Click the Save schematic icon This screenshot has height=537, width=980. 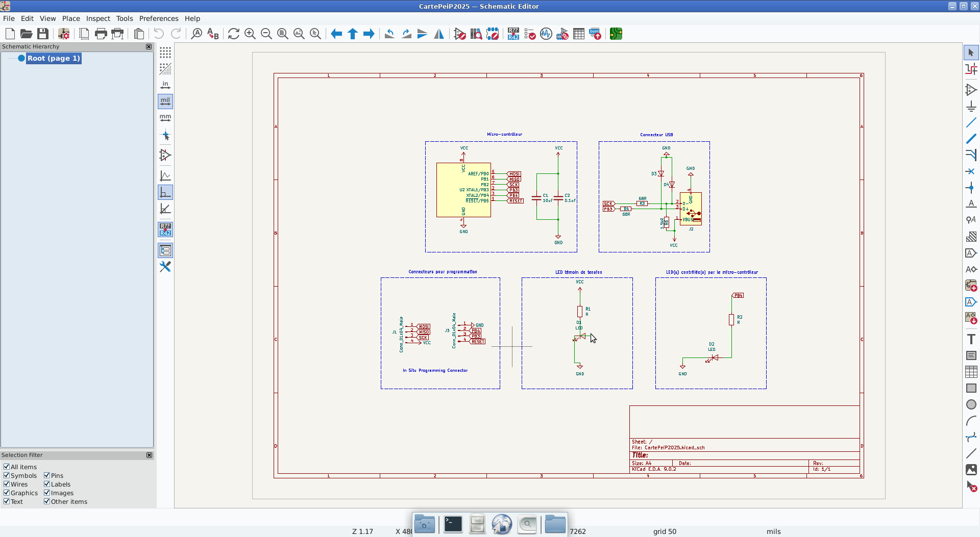coord(43,34)
